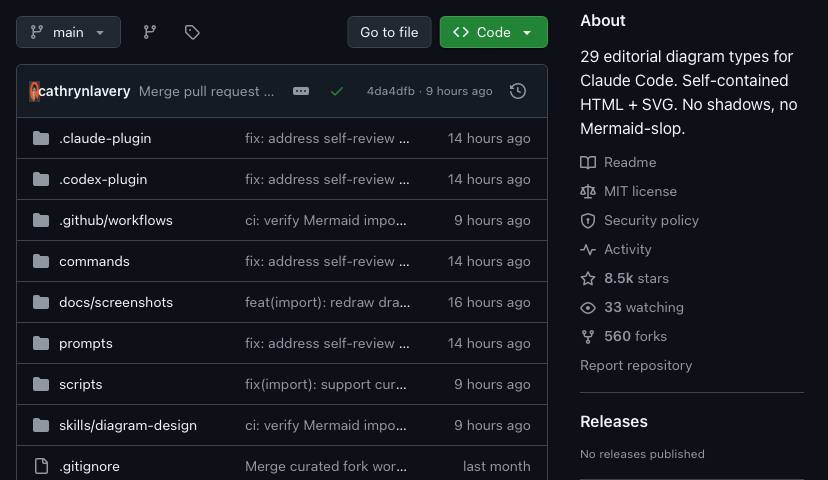Open the Activity link
Image resolution: width=828 pixels, height=480 pixels.
click(627, 249)
